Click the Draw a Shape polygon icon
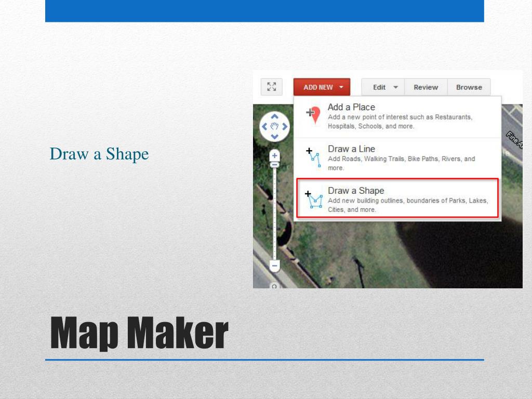 pos(314,199)
